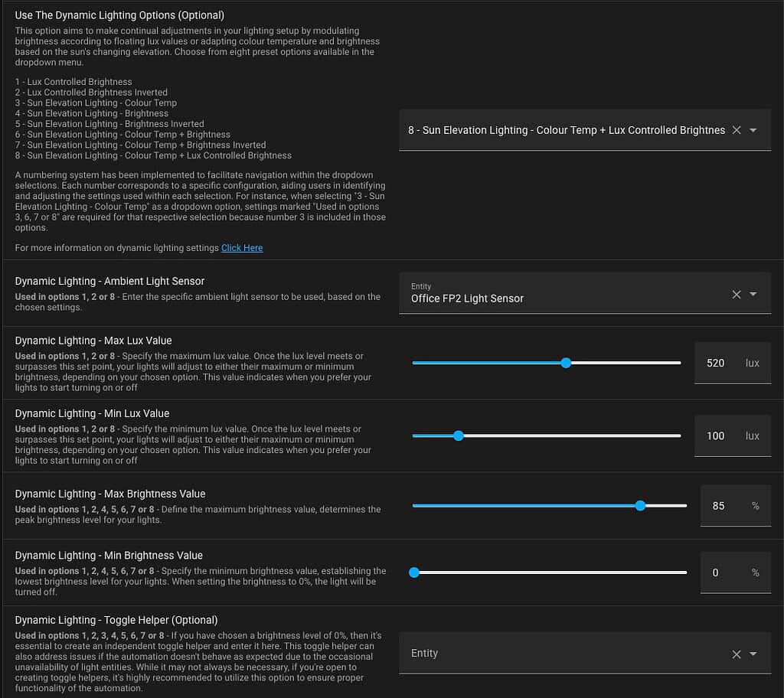The width and height of the screenshot is (784, 698).
Task: Click the Min Lux value field showing 100
Action: (733, 436)
